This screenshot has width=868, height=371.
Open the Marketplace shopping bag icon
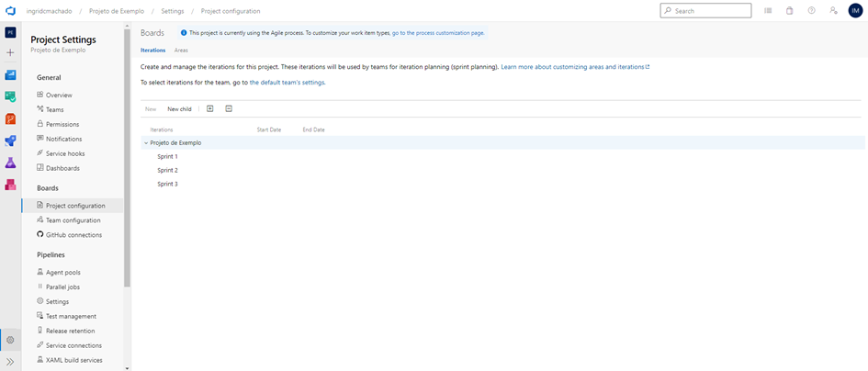790,11
